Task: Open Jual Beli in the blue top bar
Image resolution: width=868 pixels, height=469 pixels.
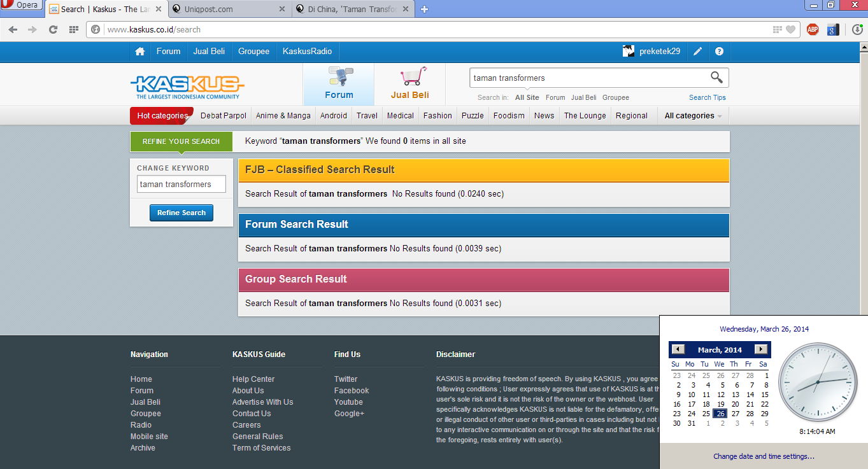Action: click(x=210, y=52)
